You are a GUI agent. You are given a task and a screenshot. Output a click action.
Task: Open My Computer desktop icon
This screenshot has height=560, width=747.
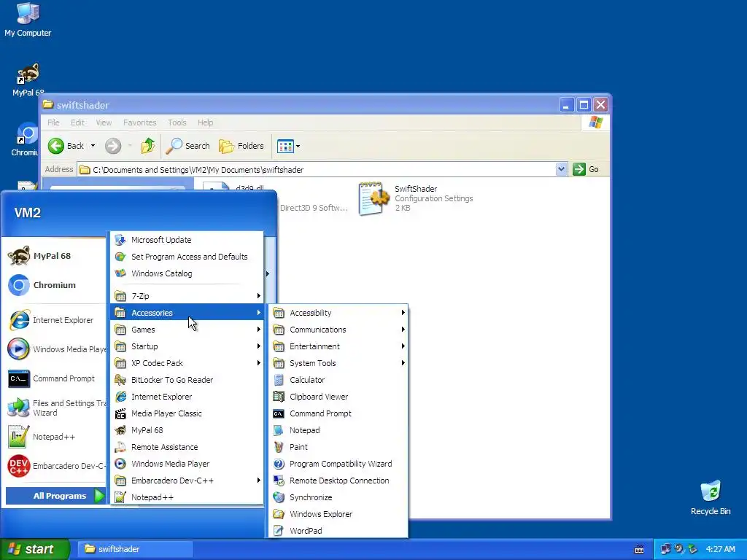(28, 19)
